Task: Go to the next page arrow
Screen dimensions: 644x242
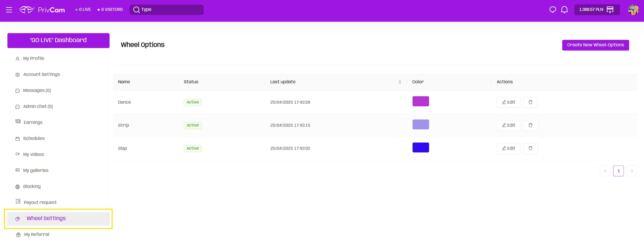Action: point(631,171)
